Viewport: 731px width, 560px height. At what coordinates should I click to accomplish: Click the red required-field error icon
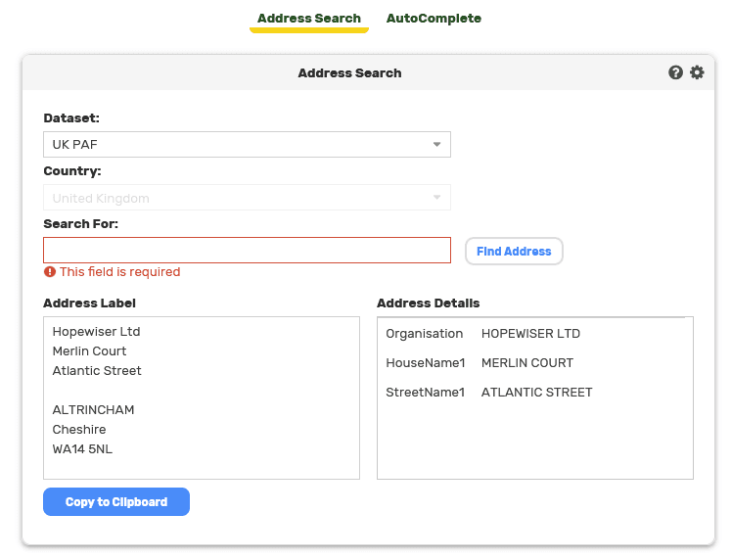(50, 272)
